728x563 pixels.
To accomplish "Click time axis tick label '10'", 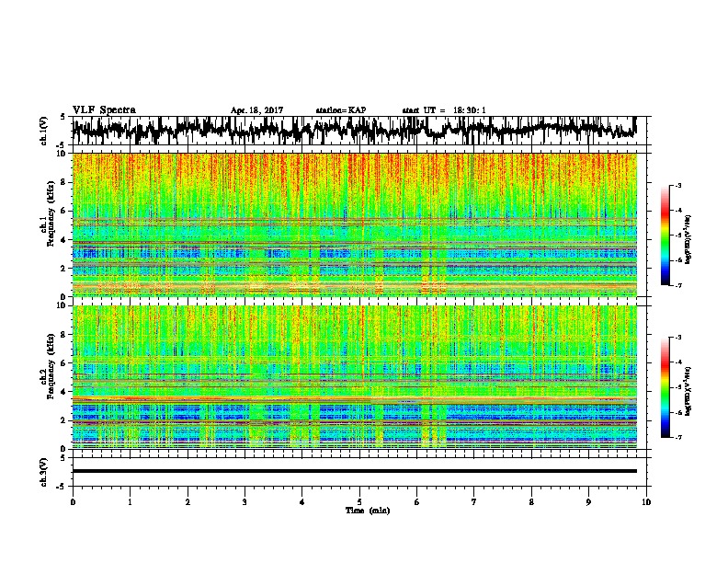I will click(646, 502).
